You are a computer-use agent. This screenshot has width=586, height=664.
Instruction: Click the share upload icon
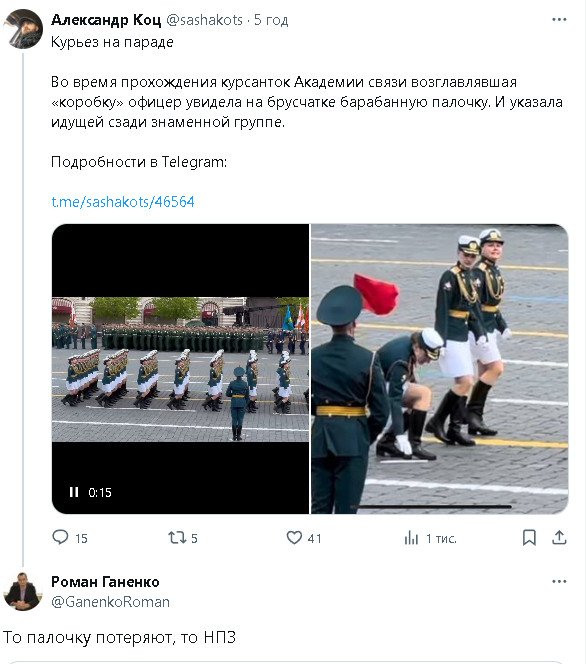(559, 537)
